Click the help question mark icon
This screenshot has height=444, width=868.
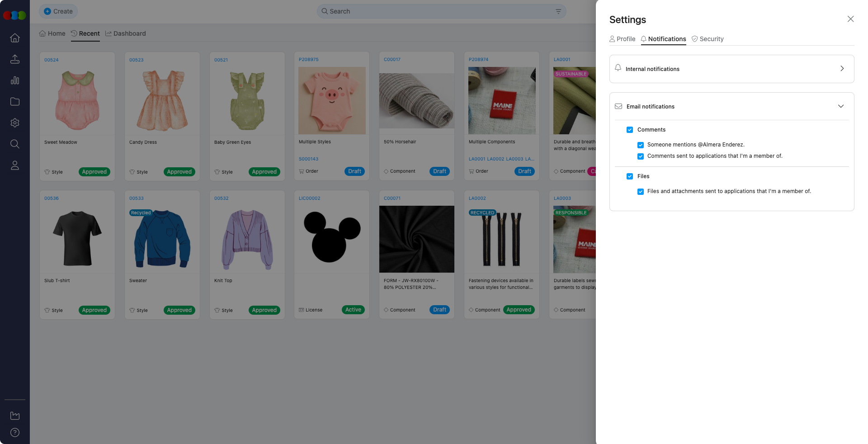point(15,433)
